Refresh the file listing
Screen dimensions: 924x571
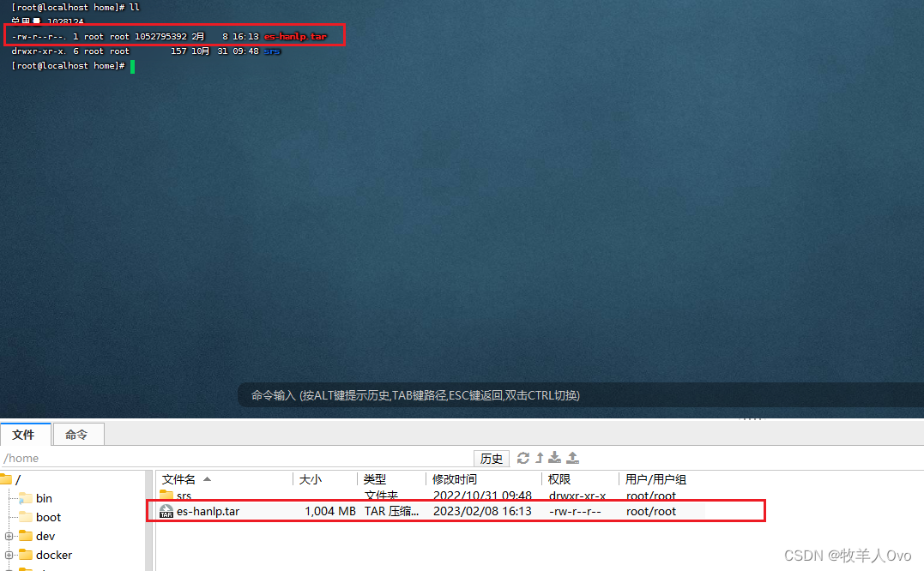click(x=523, y=458)
